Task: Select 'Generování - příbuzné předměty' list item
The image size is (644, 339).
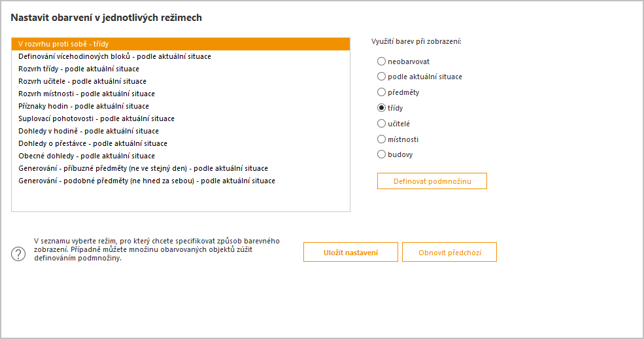Action: tap(180, 168)
